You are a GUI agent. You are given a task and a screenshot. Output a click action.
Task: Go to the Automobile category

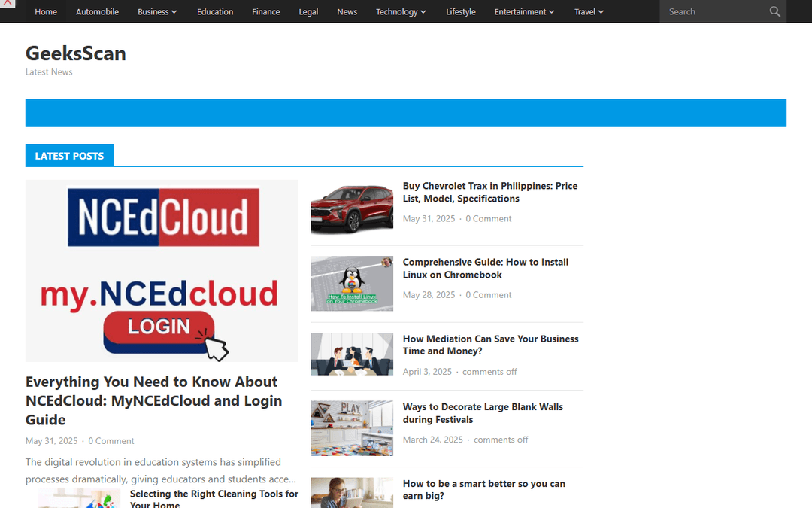pos(97,11)
